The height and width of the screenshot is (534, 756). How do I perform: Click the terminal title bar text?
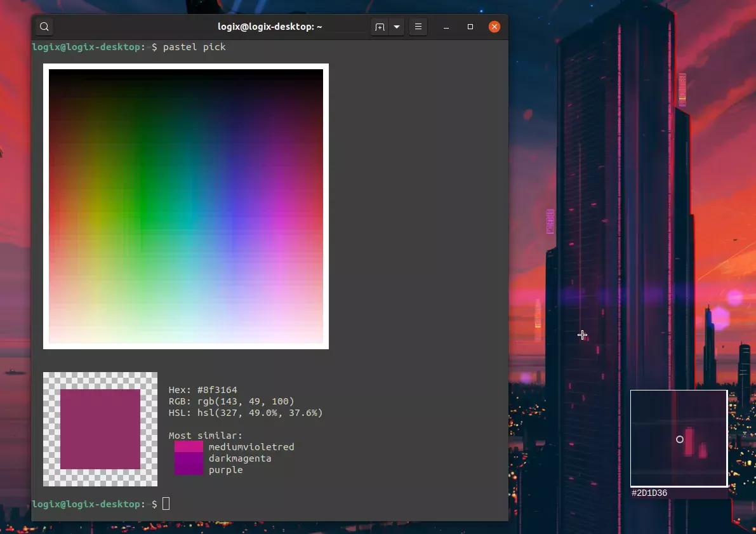270,27
